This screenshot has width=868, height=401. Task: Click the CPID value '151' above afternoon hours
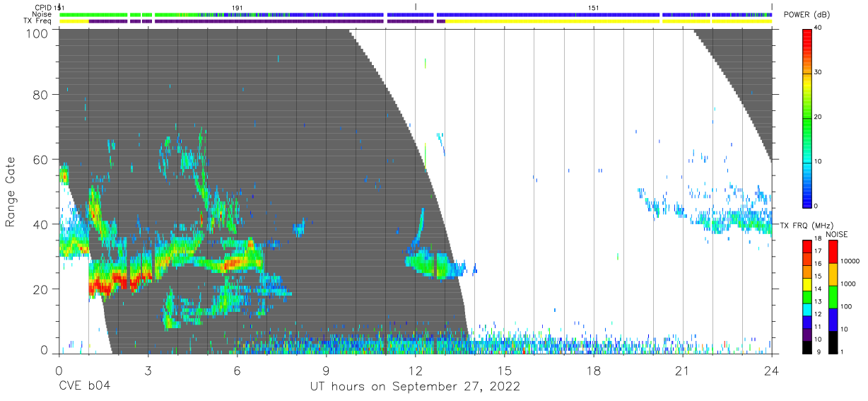(594, 8)
